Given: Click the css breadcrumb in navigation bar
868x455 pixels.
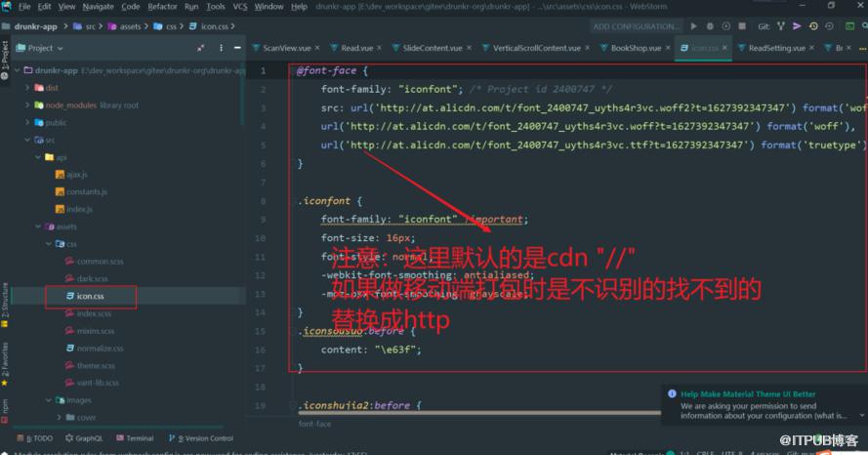Looking at the screenshot, I should point(166,26).
